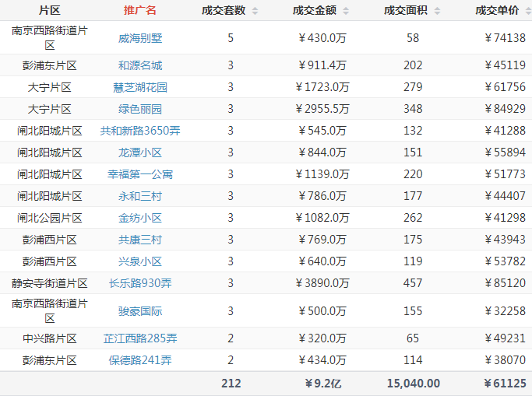Select the 静安寺街道片区 cell

[50, 283]
